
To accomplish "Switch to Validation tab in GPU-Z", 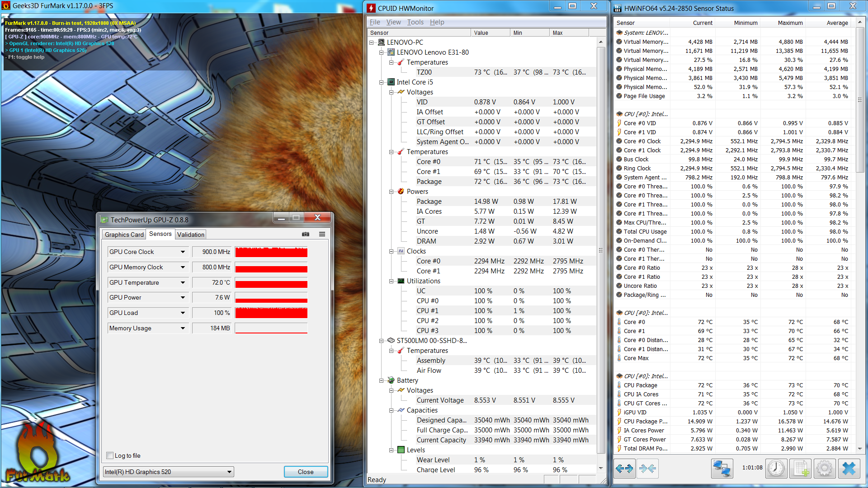I will tap(191, 235).
